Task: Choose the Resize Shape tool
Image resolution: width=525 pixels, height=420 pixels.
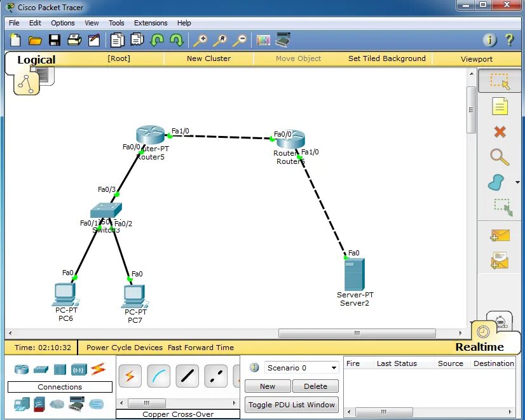Action: (503, 208)
